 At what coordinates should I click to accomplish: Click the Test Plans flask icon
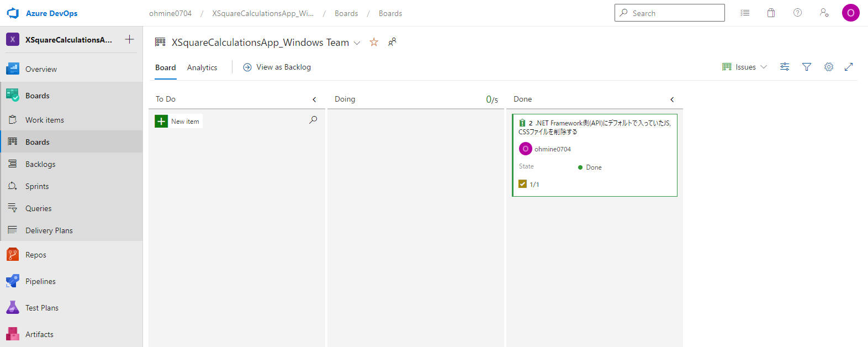(x=13, y=308)
